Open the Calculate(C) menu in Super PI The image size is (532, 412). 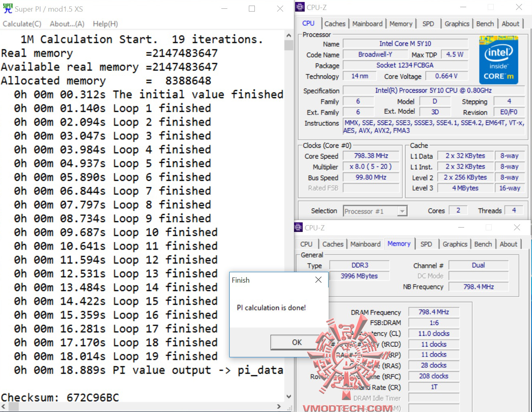tap(22, 24)
